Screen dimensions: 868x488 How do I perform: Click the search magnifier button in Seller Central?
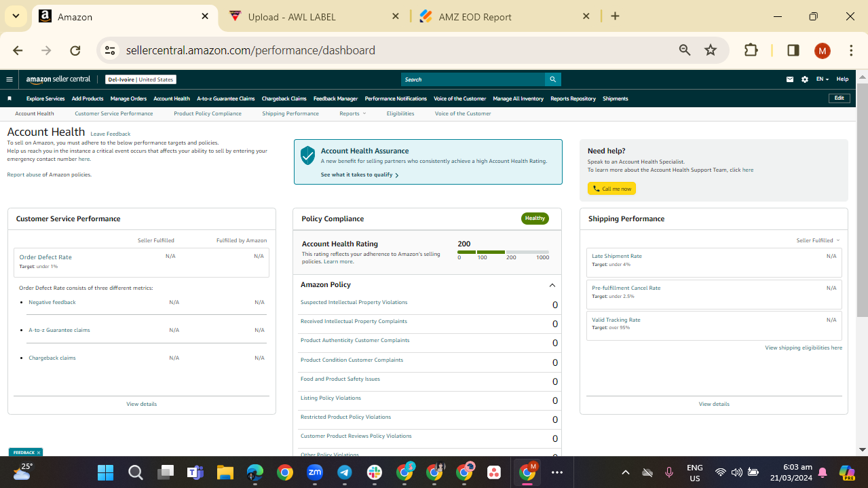tap(553, 79)
